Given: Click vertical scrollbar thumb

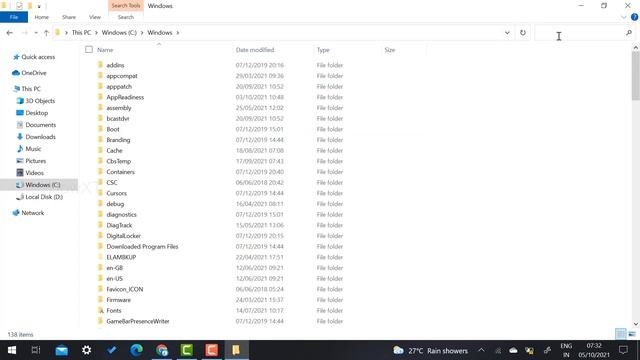Looking at the screenshot, I should (636, 76).
